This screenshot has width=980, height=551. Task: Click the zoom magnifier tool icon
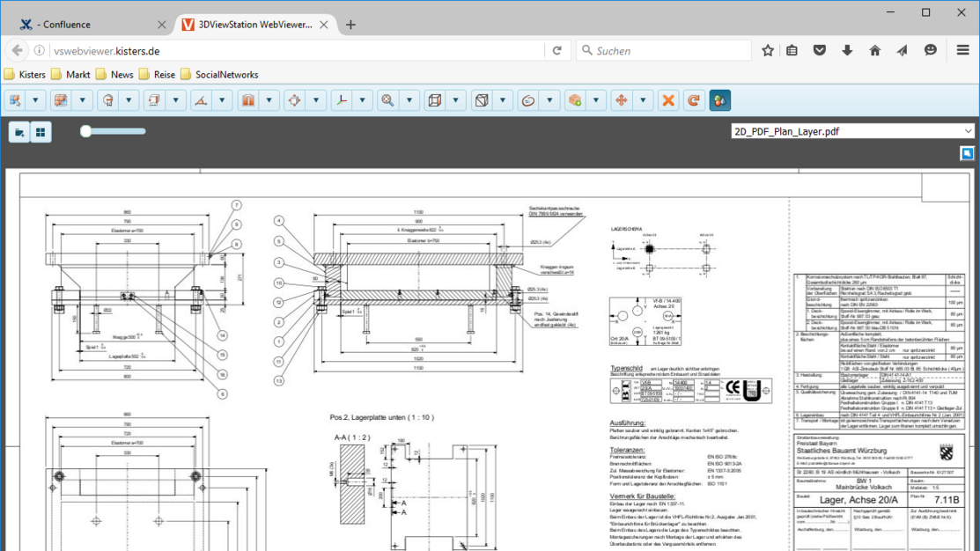pyautogui.click(x=387, y=100)
